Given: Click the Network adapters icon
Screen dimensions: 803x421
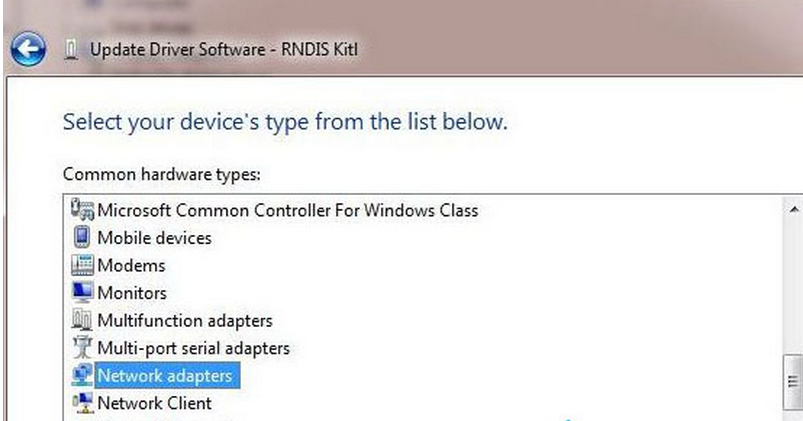Looking at the screenshot, I should (82, 376).
